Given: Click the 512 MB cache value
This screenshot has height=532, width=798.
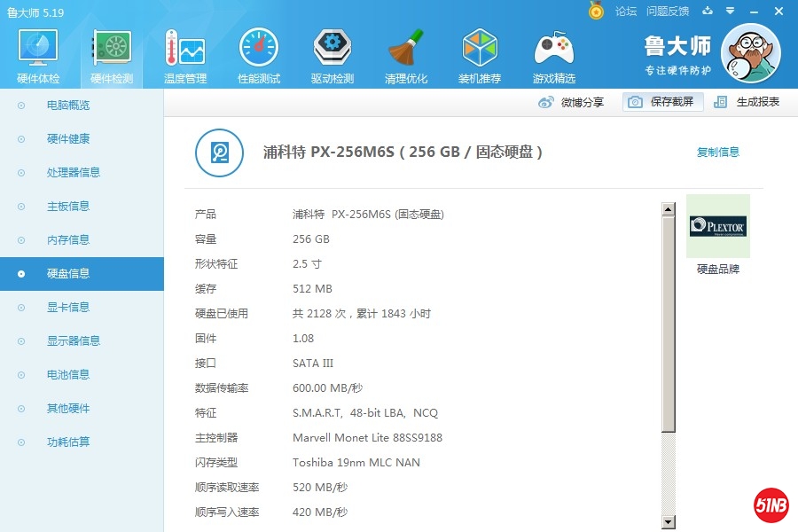Looking at the screenshot, I should 312,289.
